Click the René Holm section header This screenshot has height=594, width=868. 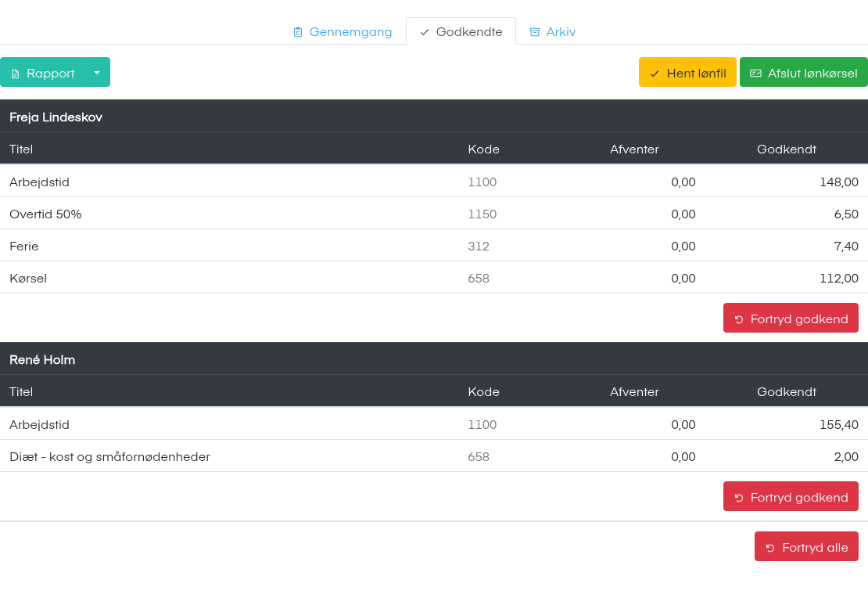click(x=434, y=359)
